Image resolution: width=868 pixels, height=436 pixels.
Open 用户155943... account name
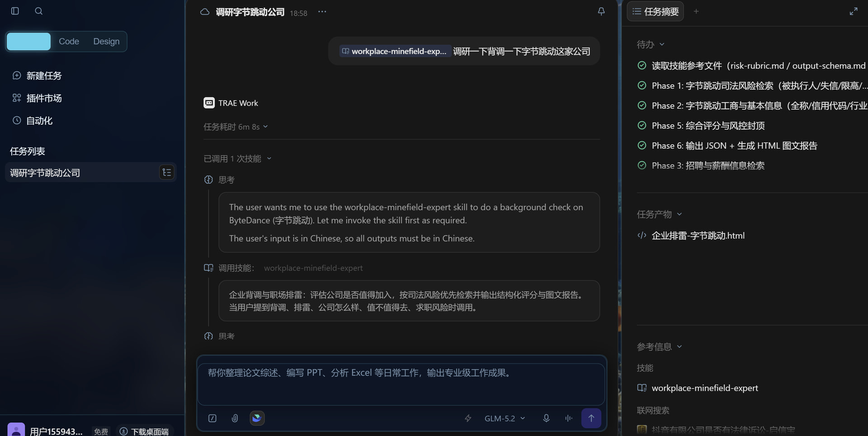pyautogui.click(x=56, y=431)
